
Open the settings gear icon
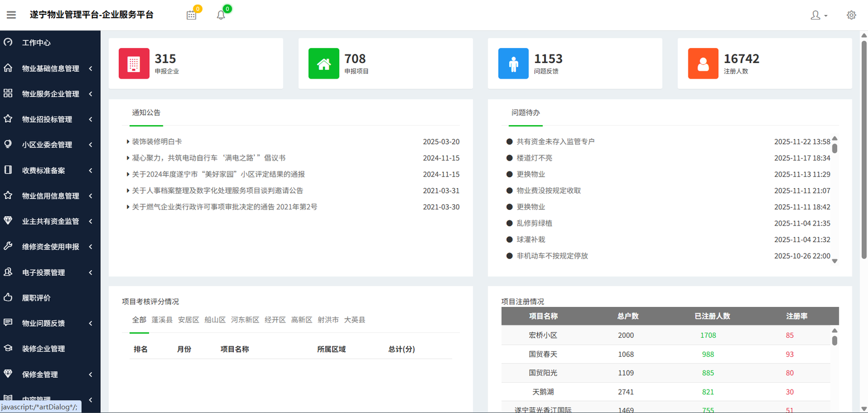[x=851, y=14]
